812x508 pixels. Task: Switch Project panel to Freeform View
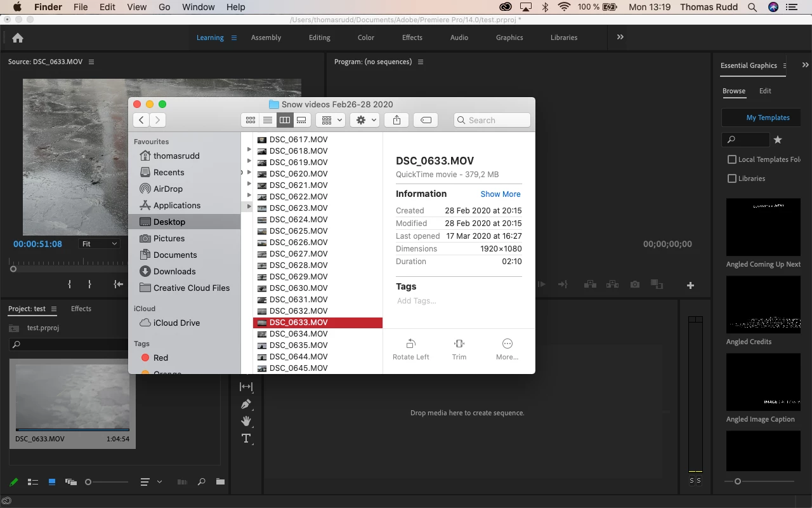pyautogui.click(x=70, y=482)
